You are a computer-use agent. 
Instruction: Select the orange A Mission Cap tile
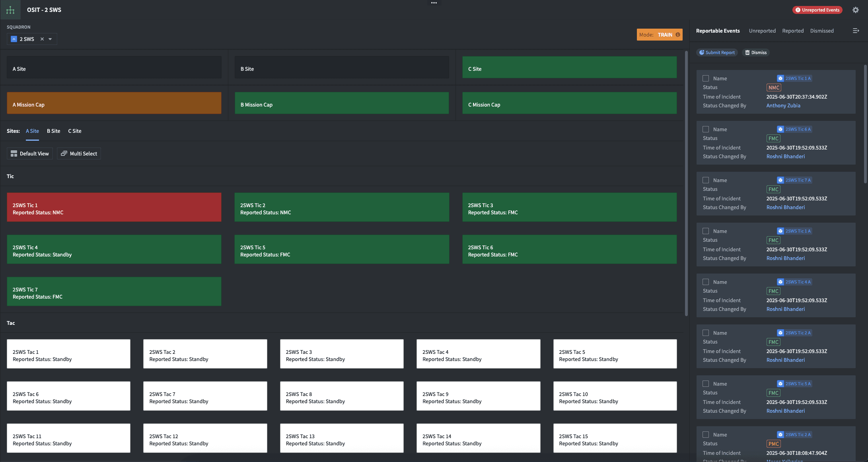click(114, 103)
